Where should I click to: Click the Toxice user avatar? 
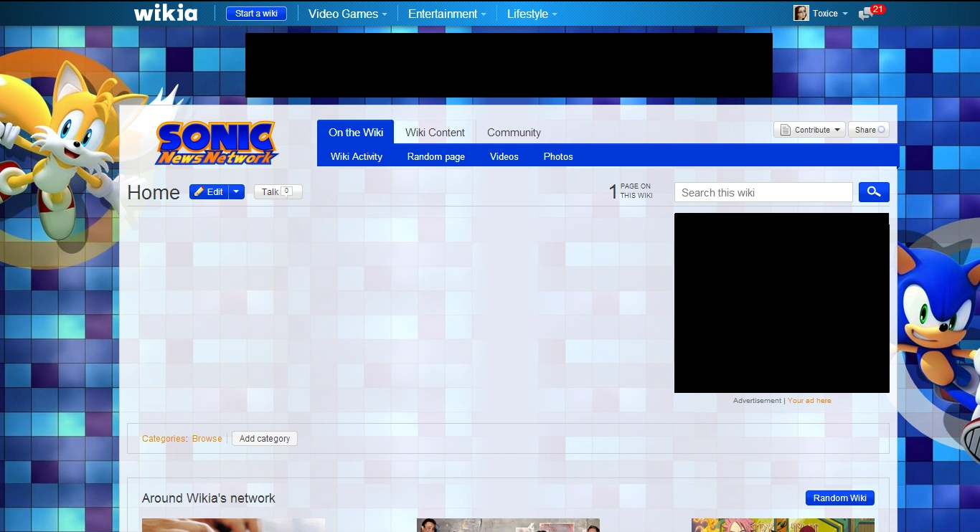point(801,14)
